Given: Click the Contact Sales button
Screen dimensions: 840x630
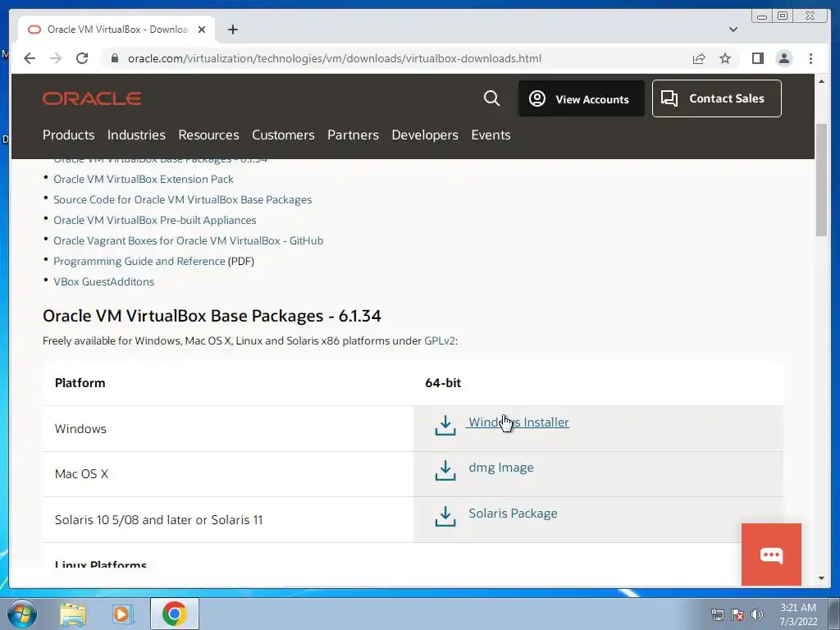Looking at the screenshot, I should point(716,98).
